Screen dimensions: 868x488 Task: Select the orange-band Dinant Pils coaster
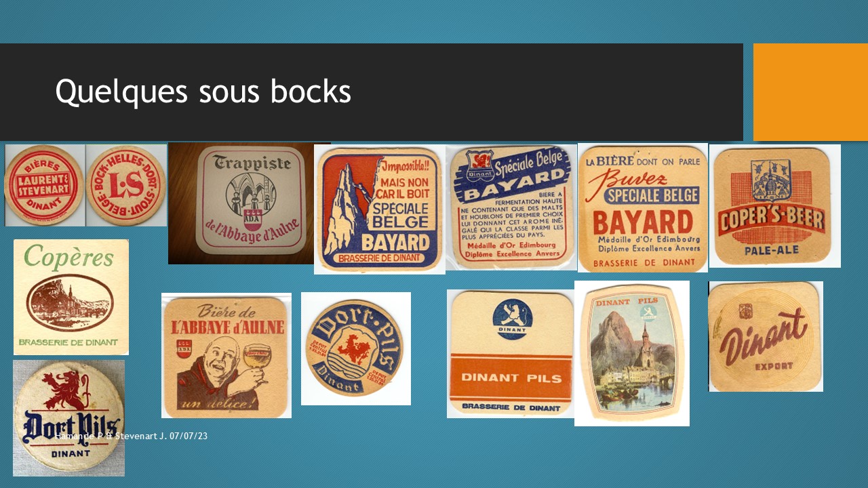(x=511, y=354)
